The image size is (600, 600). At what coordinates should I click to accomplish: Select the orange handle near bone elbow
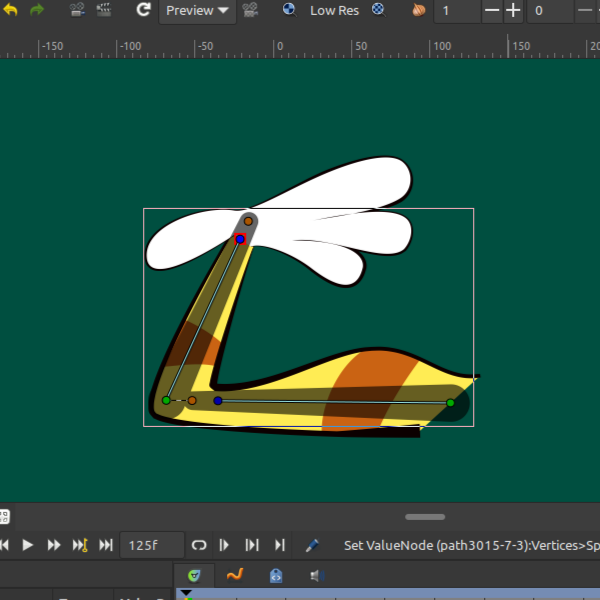point(192,400)
